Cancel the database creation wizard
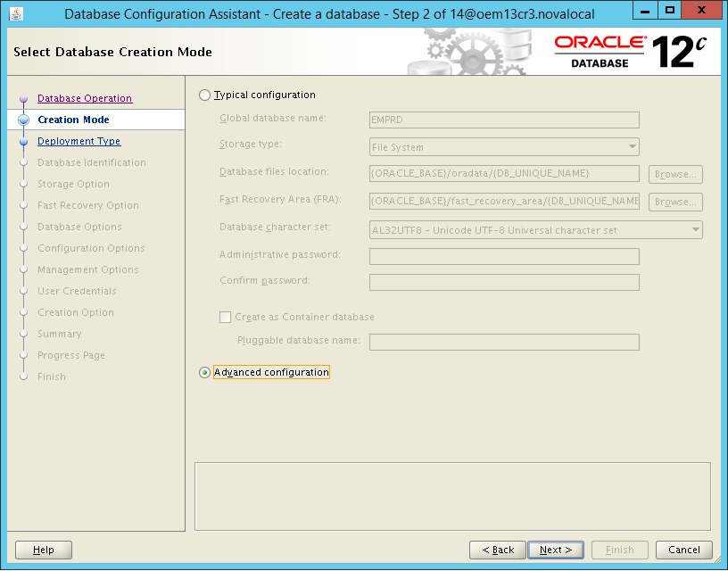Image resolution: width=728 pixels, height=571 pixels. pyautogui.click(x=684, y=550)
